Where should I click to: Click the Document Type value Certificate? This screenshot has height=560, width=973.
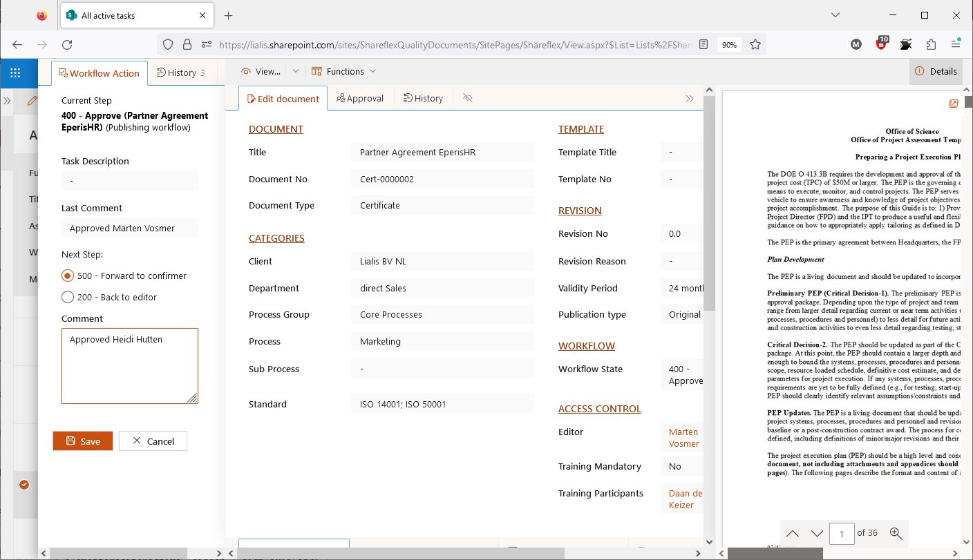point(442,205)
